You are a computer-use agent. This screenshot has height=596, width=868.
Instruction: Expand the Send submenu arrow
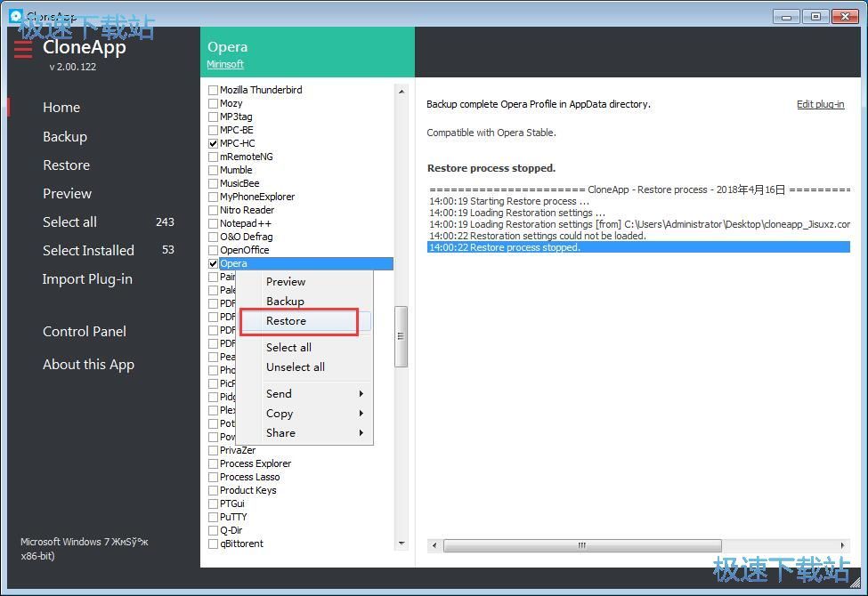point(361,393)
